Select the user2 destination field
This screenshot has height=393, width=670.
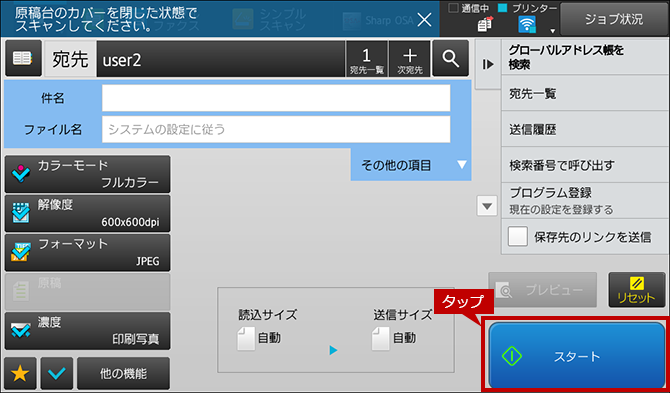(x=220, y=60)
